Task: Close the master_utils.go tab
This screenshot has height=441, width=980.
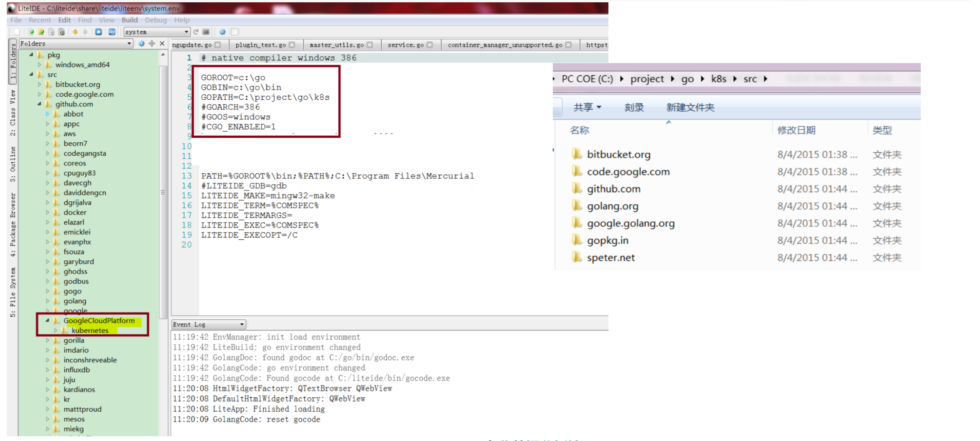Action: tap(370, 45)
